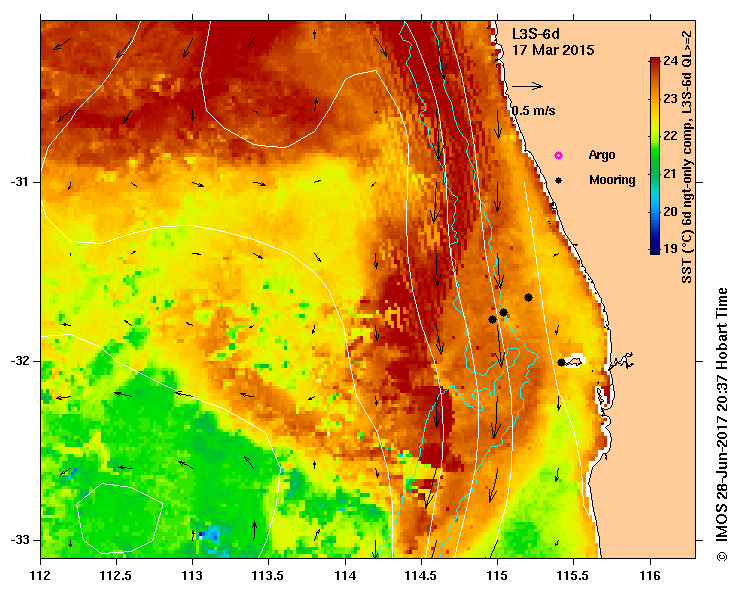Click the 0.5 m/s reference arrow
The image size is (739, 592).
pyautogui.click(x=527, y=86)
